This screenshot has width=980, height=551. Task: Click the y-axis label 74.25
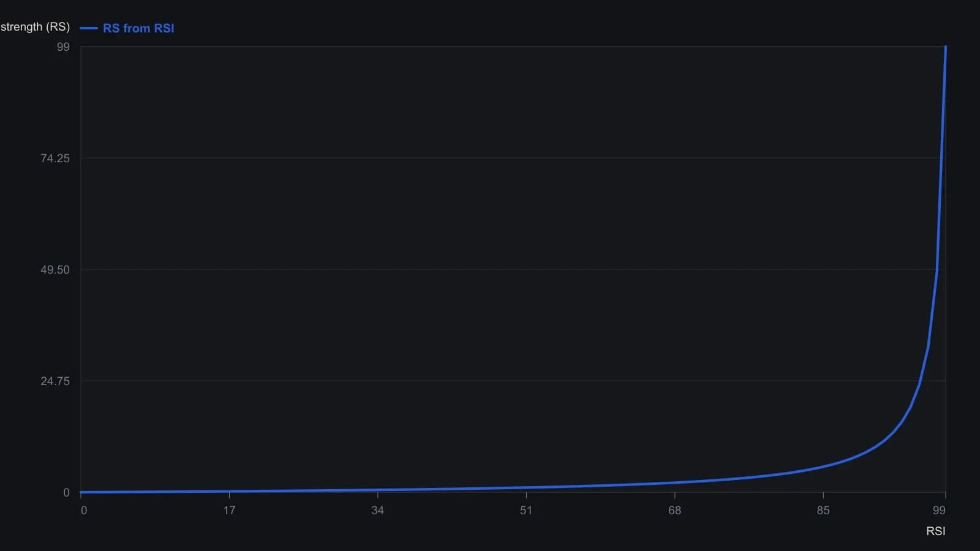[55, 159]
